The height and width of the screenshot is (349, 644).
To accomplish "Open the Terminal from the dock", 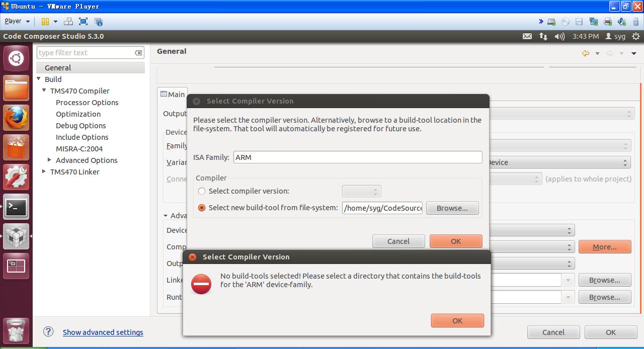I will [16, 207].
